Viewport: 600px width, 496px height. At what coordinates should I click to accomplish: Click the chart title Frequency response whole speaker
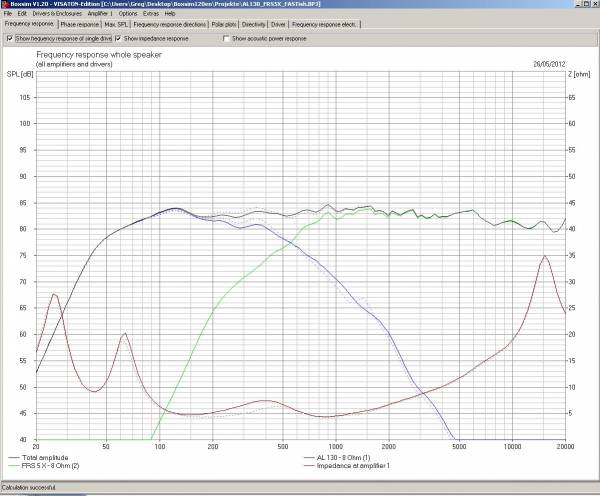(x=99, y=55)
